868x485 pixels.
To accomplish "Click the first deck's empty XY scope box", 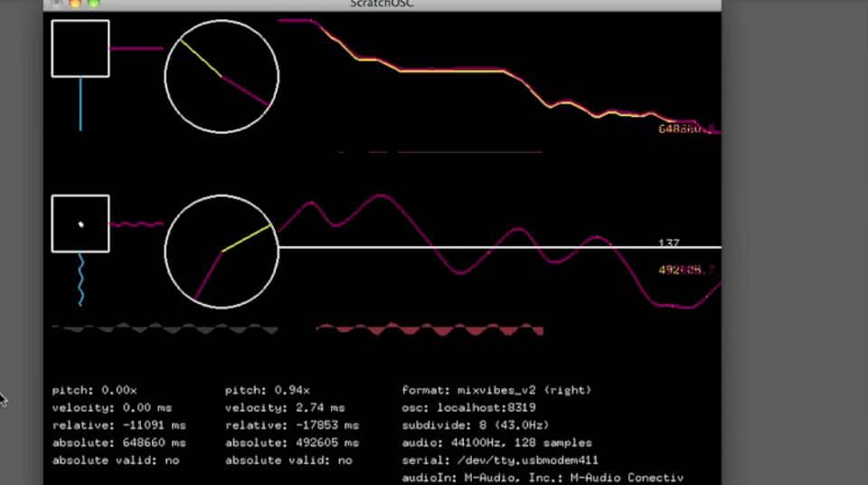I will click(x=80, y=48).
